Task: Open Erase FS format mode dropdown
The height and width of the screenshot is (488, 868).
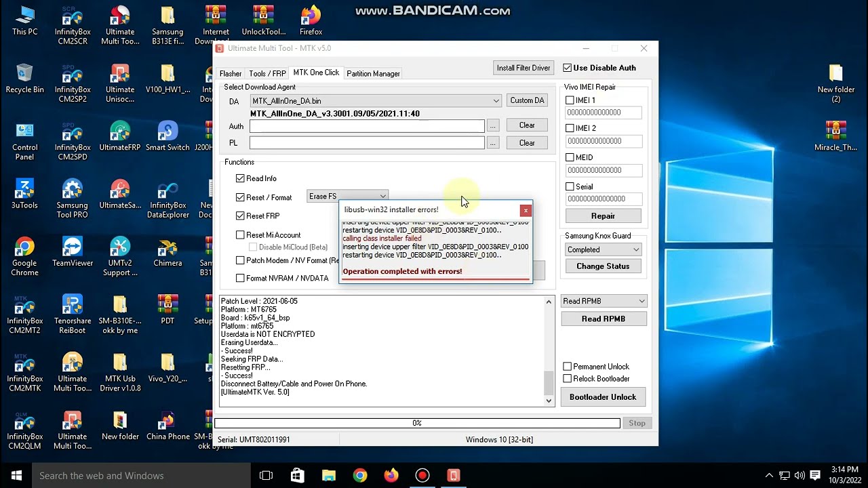Action: 347,197
